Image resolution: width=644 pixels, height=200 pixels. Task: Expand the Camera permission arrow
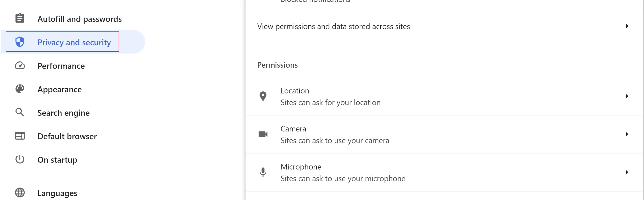[627, 134]
